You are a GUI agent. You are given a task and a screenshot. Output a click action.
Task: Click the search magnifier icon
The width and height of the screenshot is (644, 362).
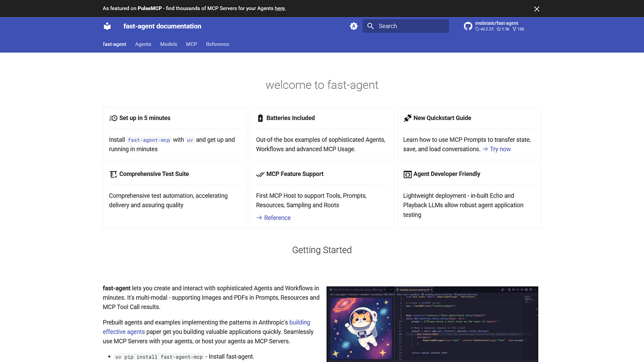pyautogui.click(x=371, y=26)
